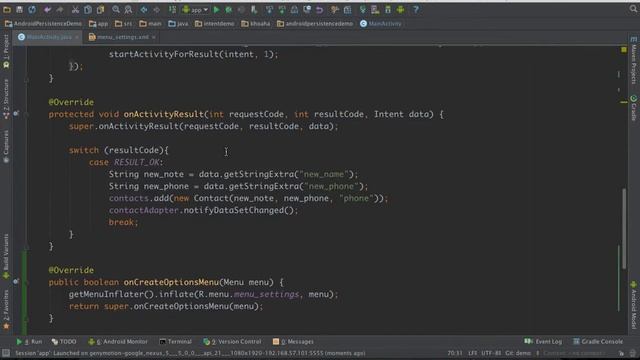Close the menu_settings.xml tab
The width and height of the screenshot is (640, 360).
pos(154,37)
